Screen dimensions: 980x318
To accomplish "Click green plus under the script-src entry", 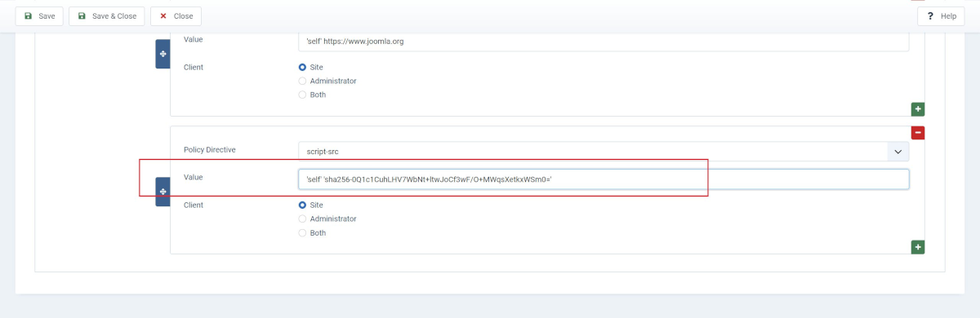I will 918,247.
